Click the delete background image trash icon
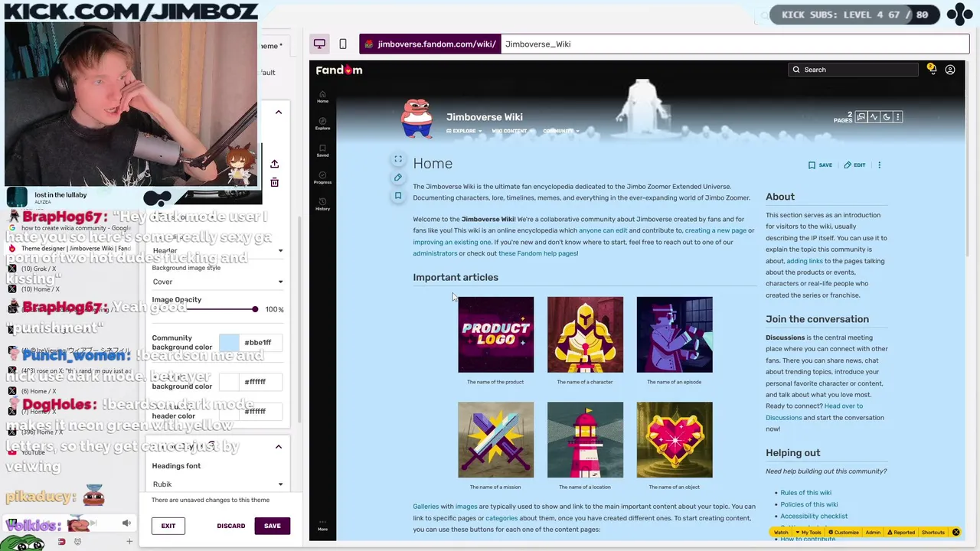Viewport: 980px width, 551px height. [x=274, y=182]
